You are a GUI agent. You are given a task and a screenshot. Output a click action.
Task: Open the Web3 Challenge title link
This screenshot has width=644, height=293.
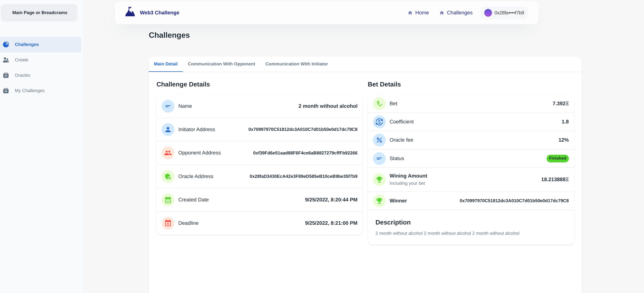click(x=159, y=13)
